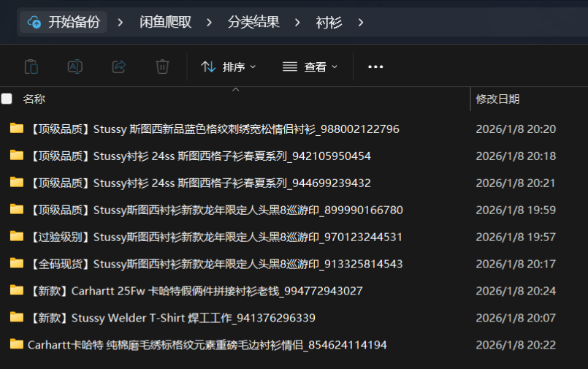Screen dimensions: 588x369
Task: Click the sort direction arrow above 名称 column
Action: click(x=235, y=90)
